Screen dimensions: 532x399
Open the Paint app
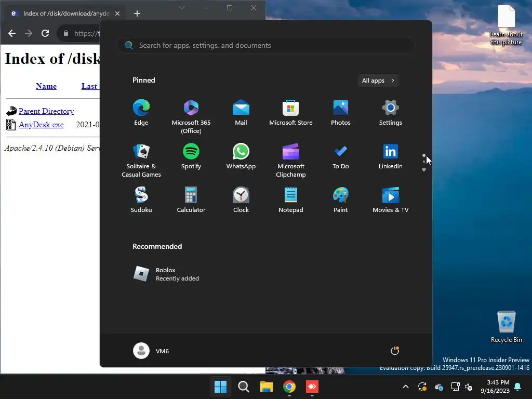tap(341, 200)
